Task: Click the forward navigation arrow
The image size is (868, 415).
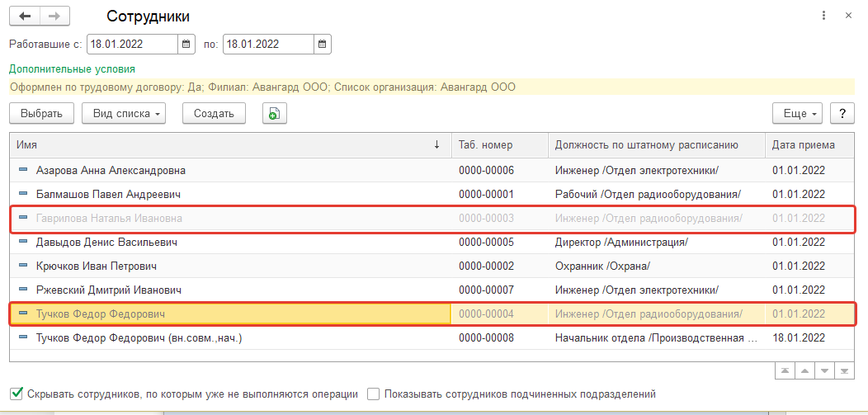Action: pos(54,17)
